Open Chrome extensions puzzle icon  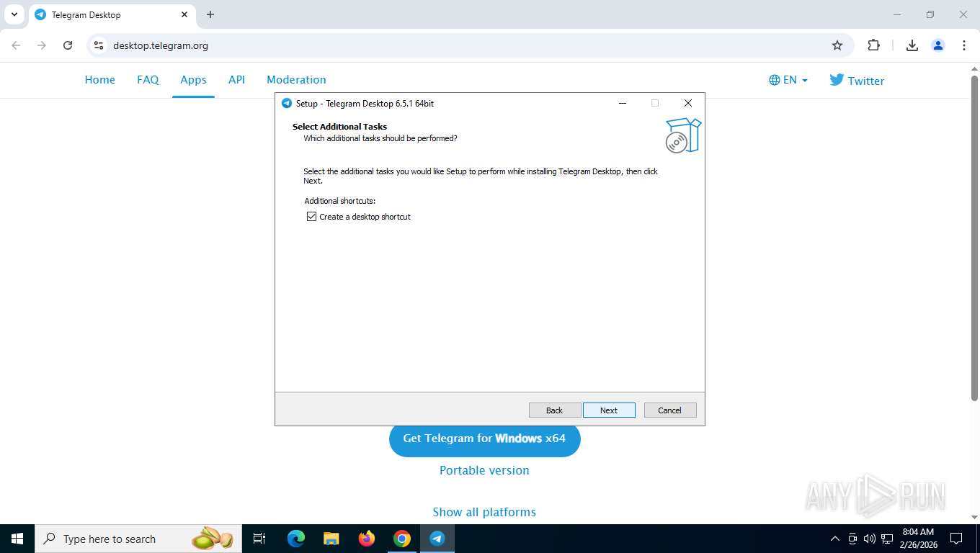pyautogui.click(x=873, y=45)
